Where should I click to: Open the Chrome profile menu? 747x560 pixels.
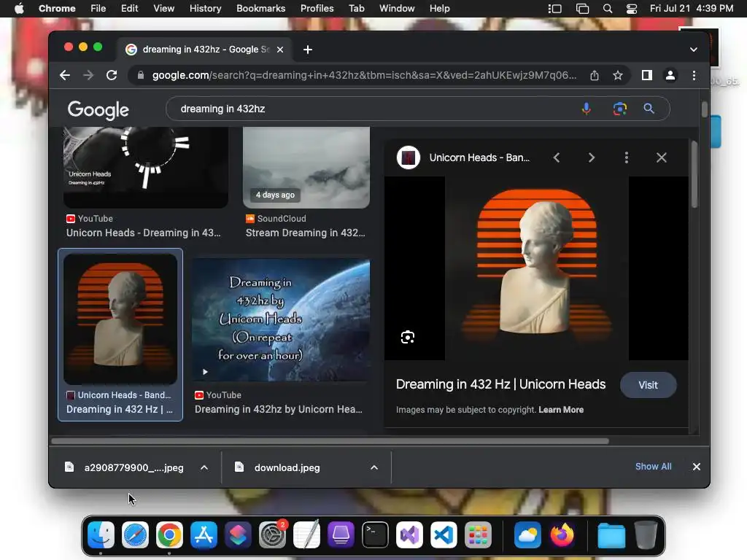coord(670,75)
